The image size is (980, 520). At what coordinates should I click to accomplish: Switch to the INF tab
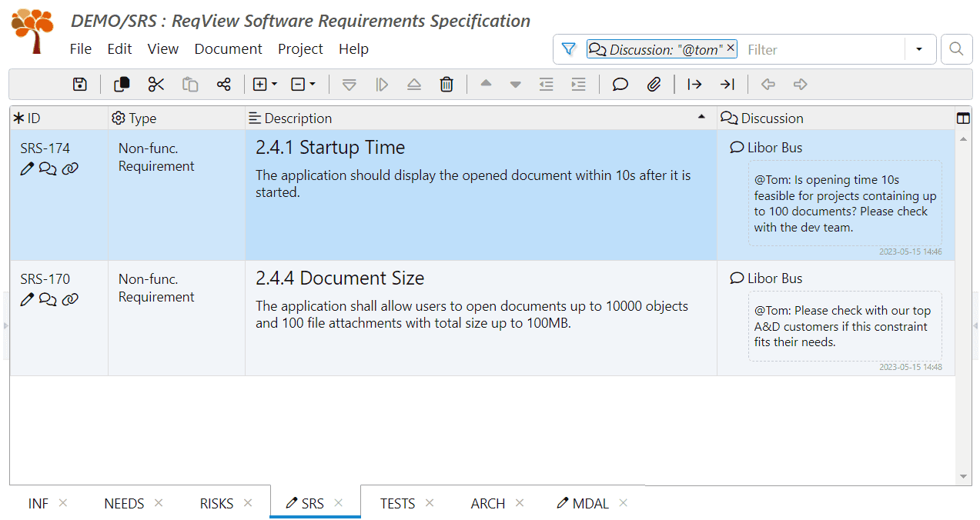(38, 503)
